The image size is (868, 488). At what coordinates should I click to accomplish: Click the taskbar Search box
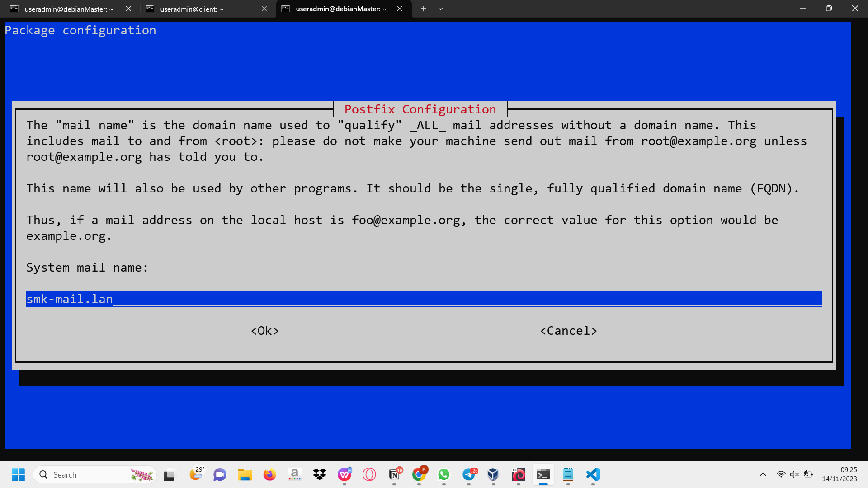point(95,474)
